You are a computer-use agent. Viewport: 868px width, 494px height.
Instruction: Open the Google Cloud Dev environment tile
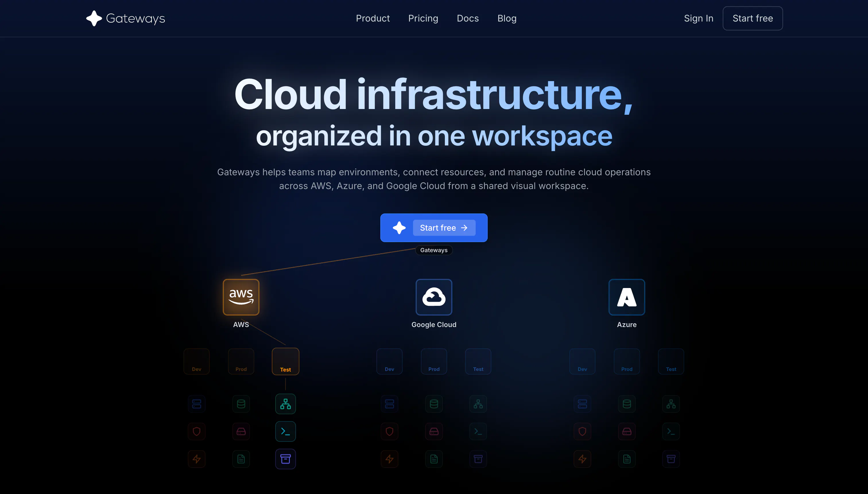[389, 361]
